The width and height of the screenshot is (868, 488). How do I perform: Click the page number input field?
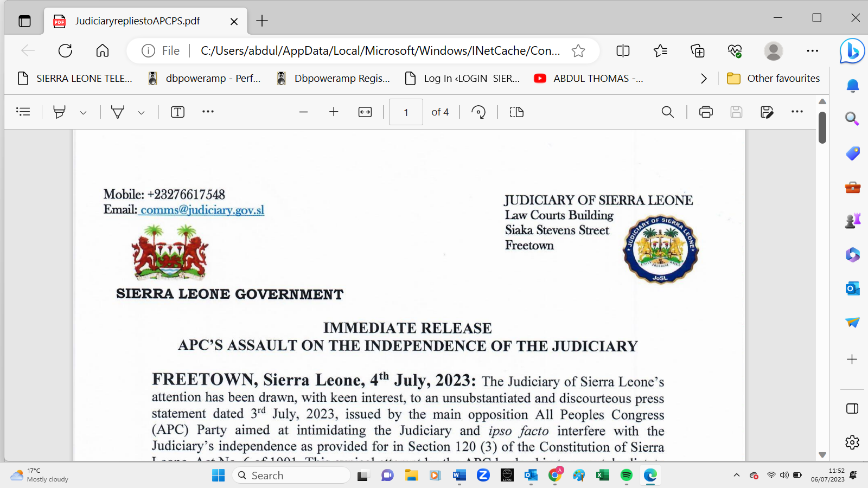tap(406, 112)
